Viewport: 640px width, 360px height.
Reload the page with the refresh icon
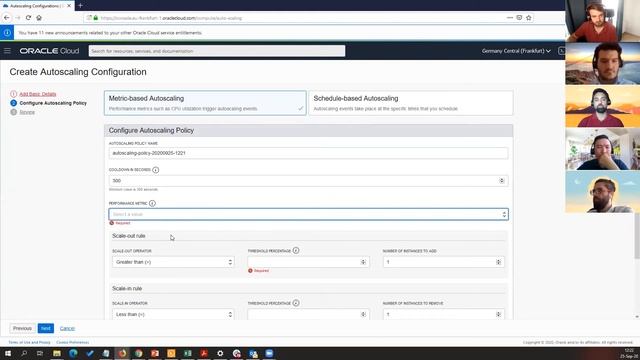tap(28, 18)
